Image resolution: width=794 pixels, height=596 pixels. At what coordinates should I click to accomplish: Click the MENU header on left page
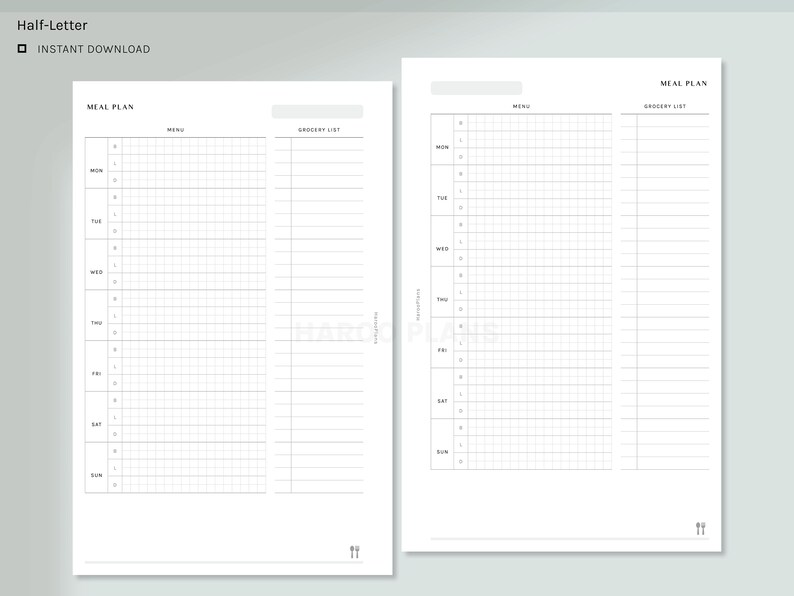point(176,130)
